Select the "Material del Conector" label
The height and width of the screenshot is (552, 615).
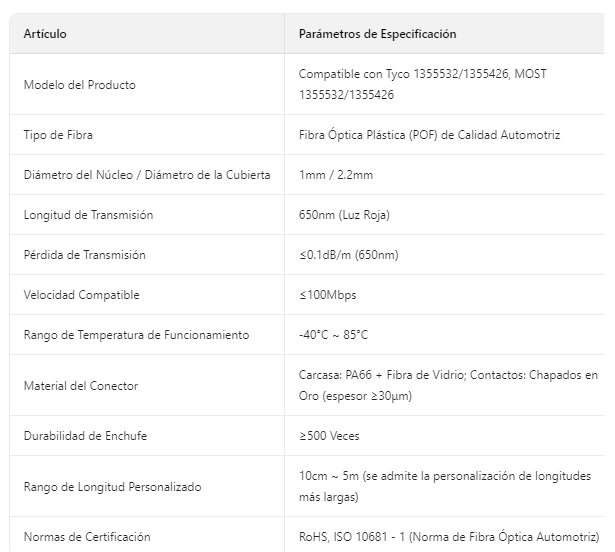(x=81, y=386)
